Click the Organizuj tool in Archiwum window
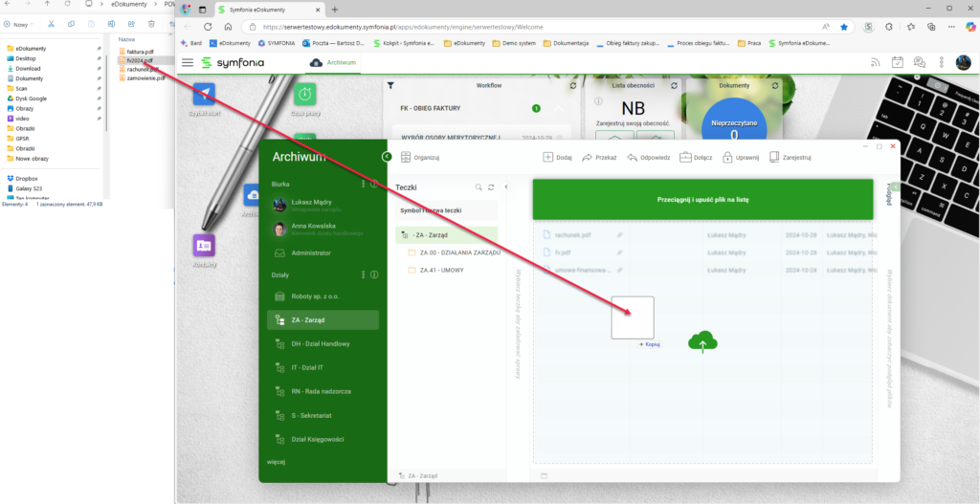980x504 pixels. 420,158
